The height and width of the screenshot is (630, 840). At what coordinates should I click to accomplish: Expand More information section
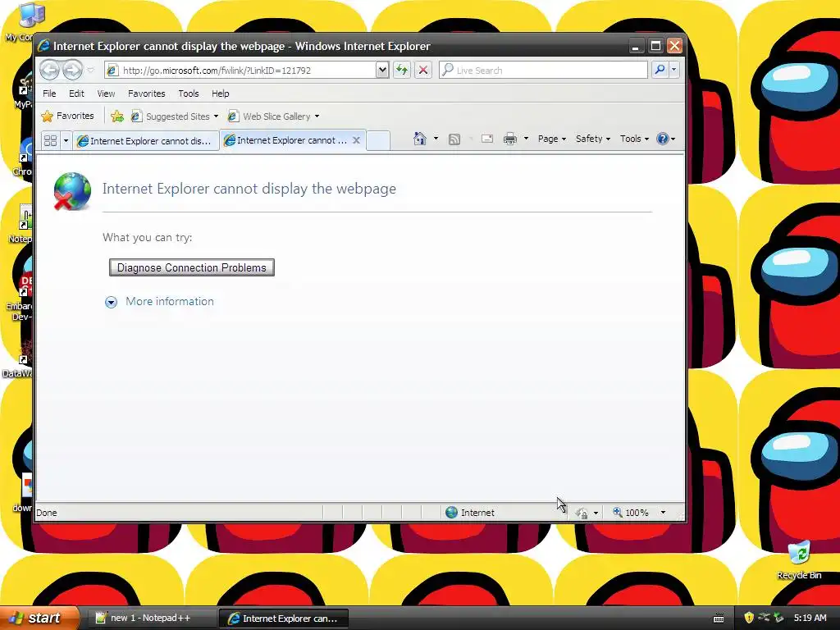coord(111,302)
